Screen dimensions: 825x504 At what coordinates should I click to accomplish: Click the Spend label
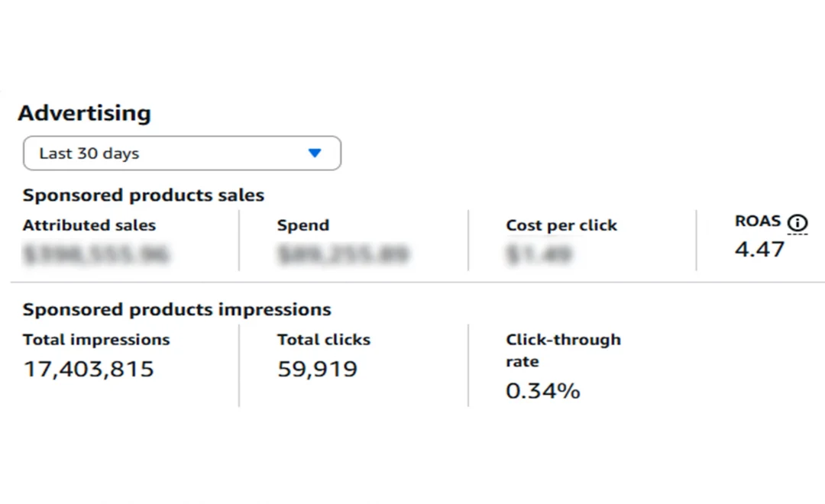tap(303, 225)
